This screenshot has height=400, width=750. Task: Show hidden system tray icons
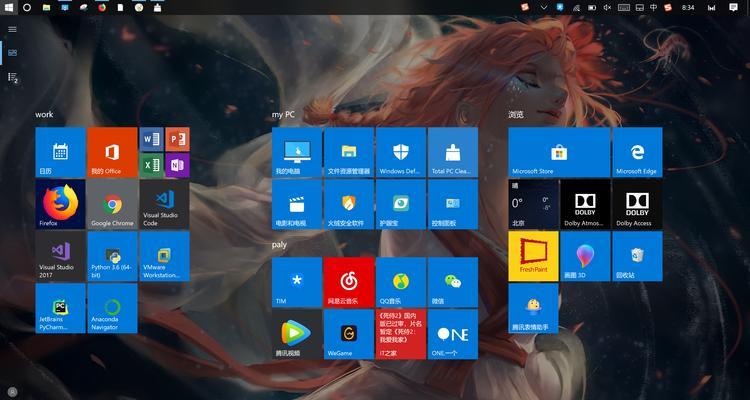tap(544, 8)
